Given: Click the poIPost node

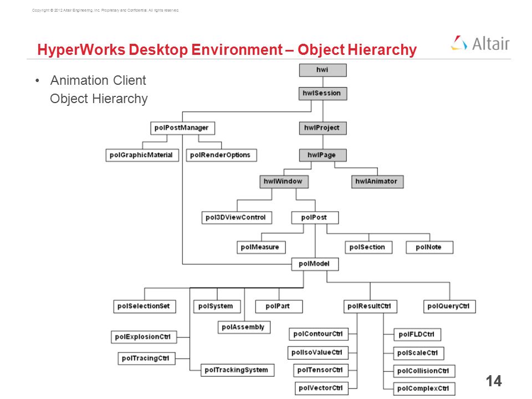Looking at the screenshot, I should (x=315, y=218).
